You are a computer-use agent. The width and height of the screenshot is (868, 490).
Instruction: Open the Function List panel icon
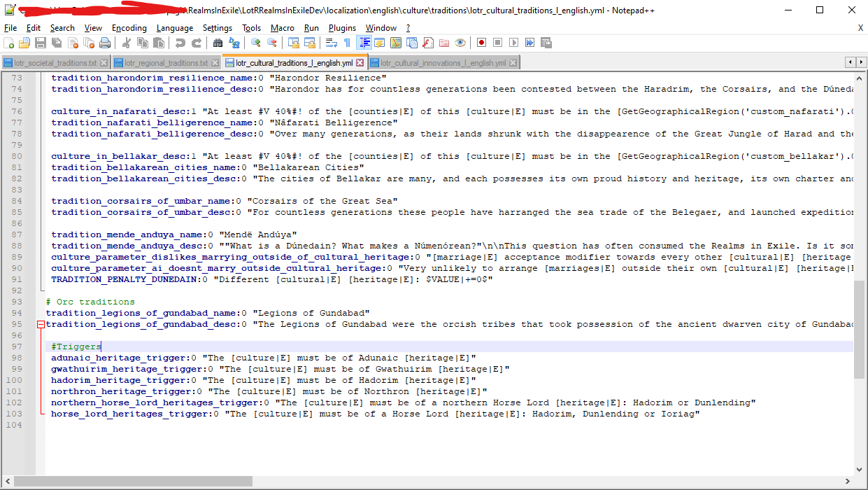tap(428, 43)
